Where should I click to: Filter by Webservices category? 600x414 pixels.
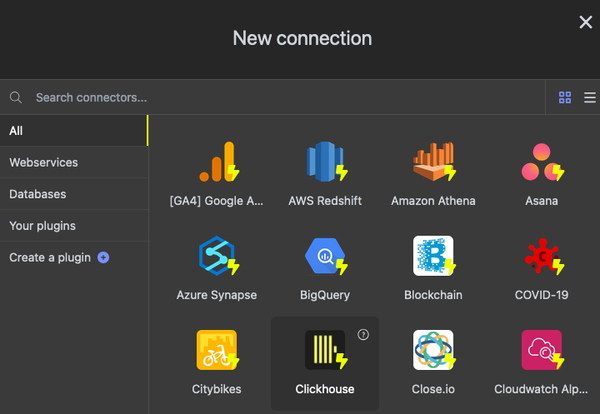73,162
